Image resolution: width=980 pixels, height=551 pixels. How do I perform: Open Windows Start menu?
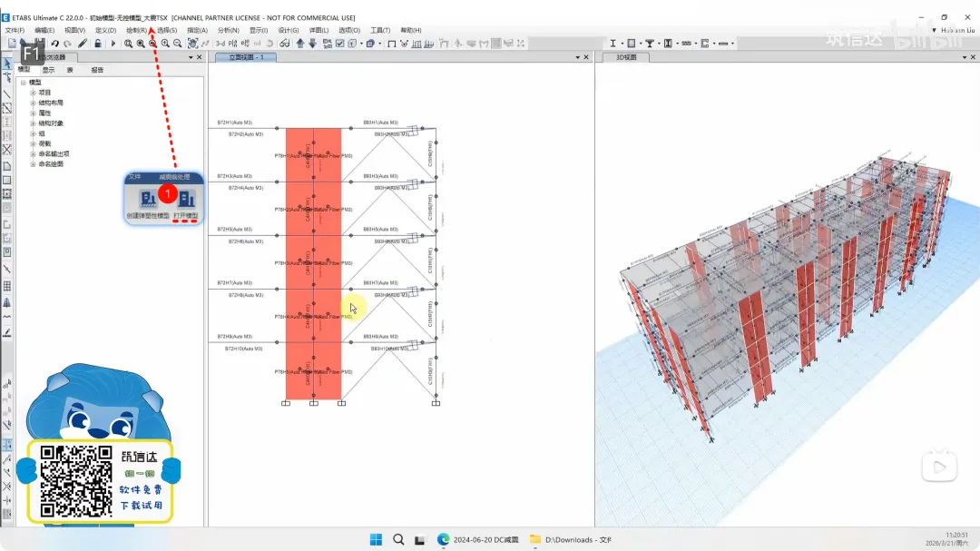click(x=376, y=539)
